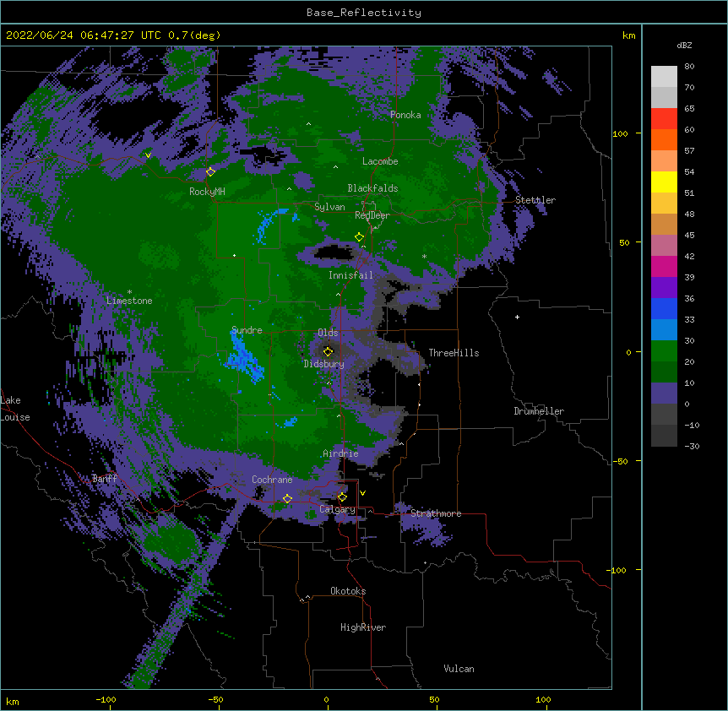Select the yellow 51-54 dBZ legend swatch
The width and height of the screenshot is (728, 711).
click(x=664, y=182)
